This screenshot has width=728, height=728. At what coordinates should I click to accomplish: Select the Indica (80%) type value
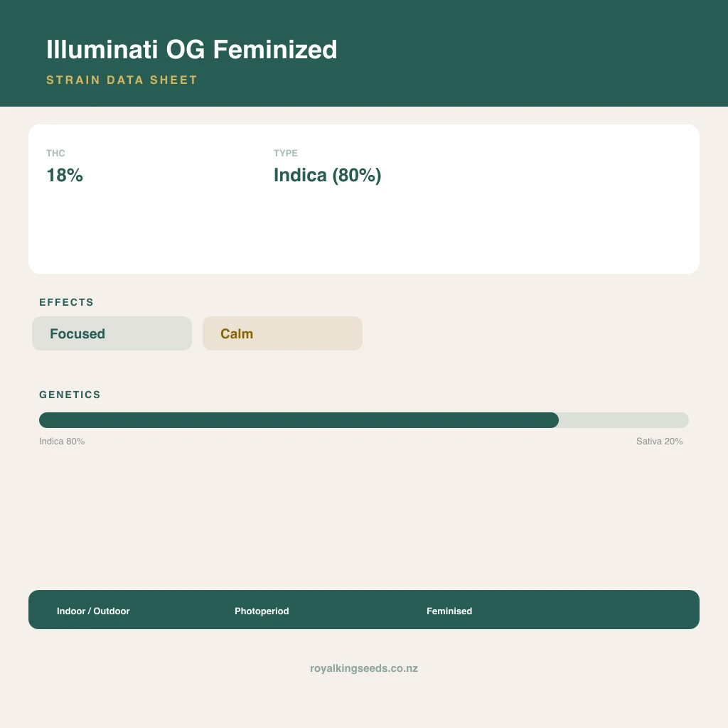pos(327,175)
